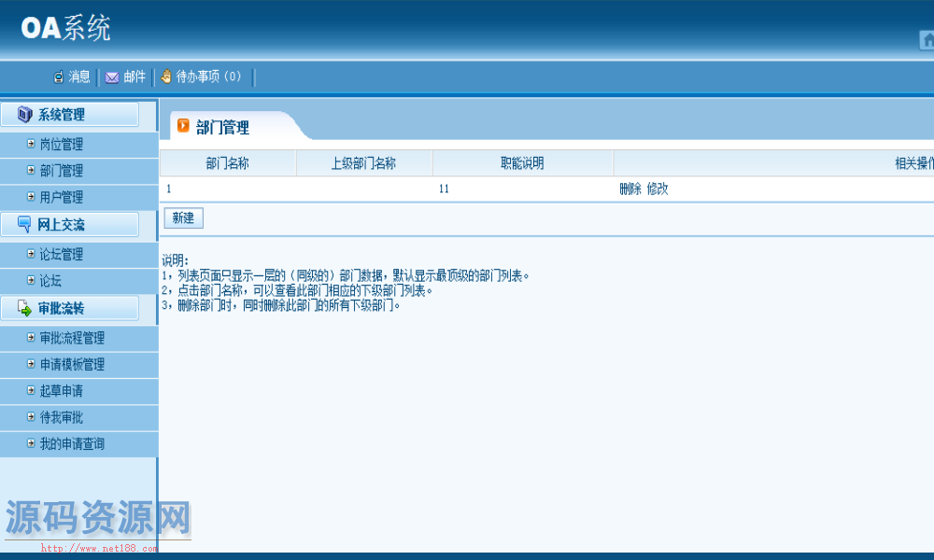Viewport: 934px width, 560px height.
Task: Open 待办事项 (0) pending items link
Action: (x=208, y=77)
